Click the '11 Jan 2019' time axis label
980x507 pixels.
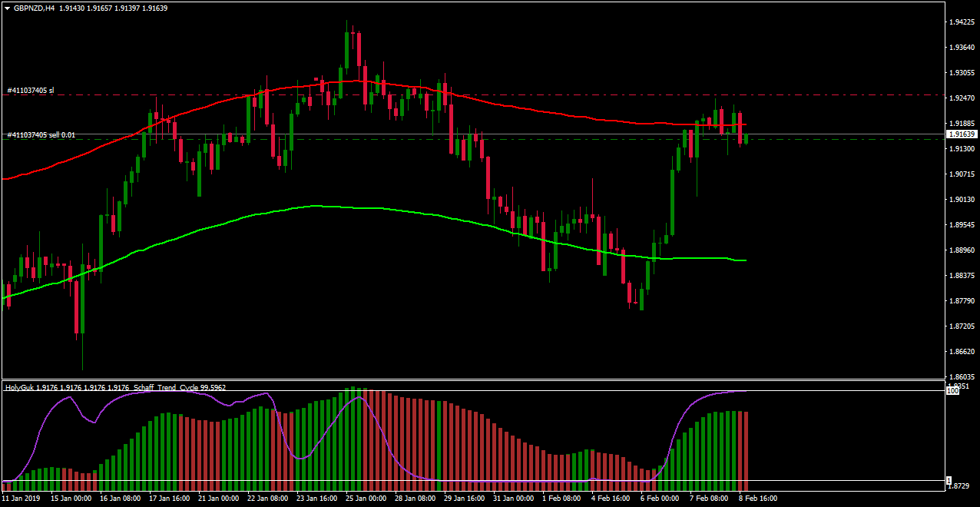point(21,499)
